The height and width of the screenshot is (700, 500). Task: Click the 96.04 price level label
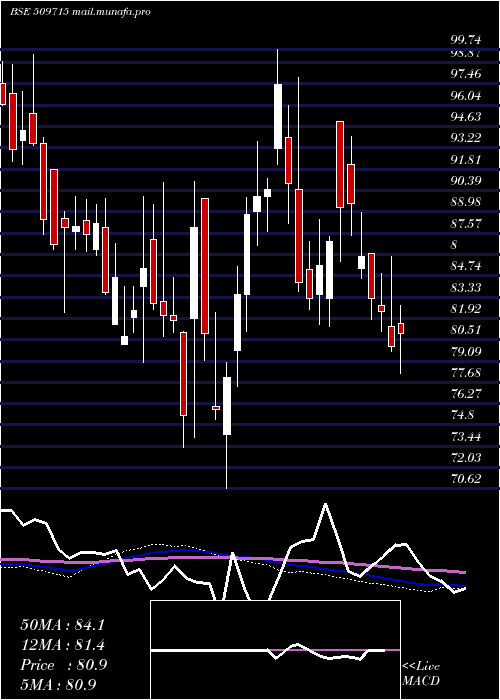[x=466, y=95]
